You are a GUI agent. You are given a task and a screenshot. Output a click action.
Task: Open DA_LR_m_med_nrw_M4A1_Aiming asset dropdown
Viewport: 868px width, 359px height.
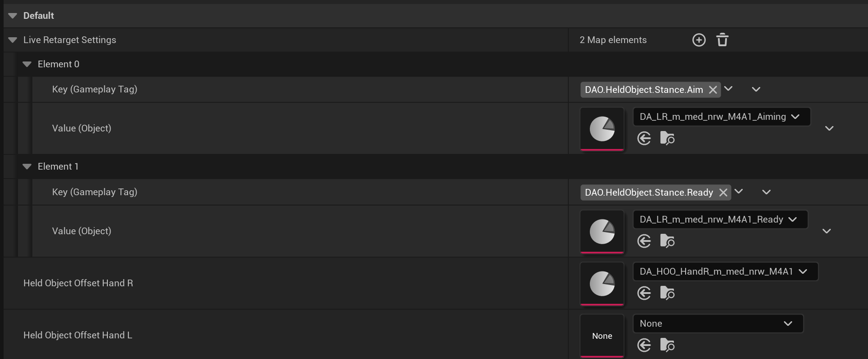[x=721, y=117]
